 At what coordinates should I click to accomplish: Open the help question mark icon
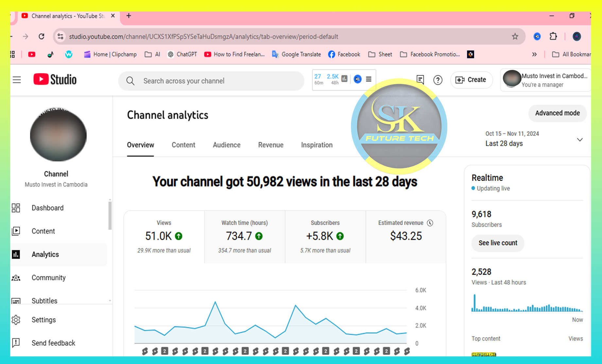[x=438, y=80]
